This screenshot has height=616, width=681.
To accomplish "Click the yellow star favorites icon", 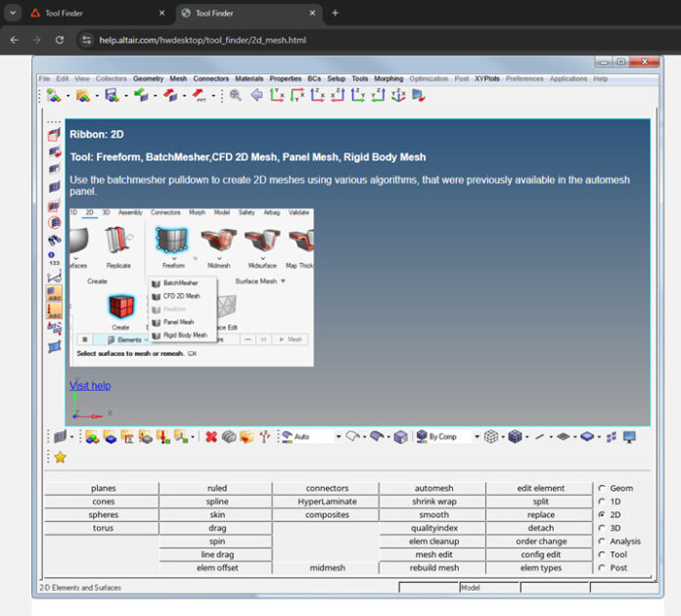I will [60, 457].
